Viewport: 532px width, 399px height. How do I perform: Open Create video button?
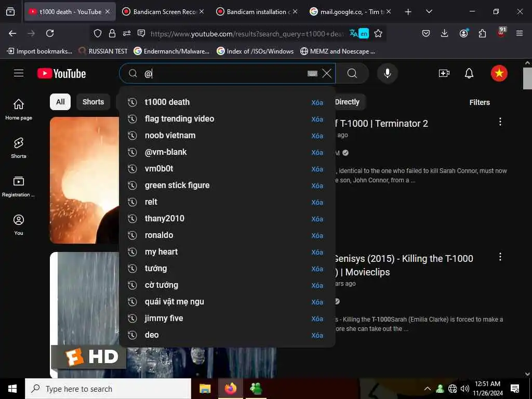point(444,73)
